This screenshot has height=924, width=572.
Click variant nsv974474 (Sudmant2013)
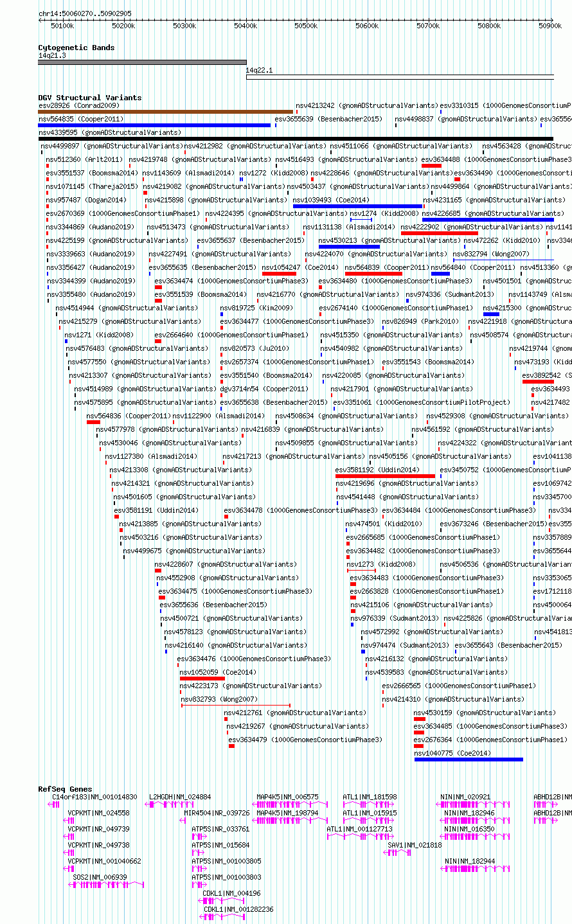click(x=405, y=645)
